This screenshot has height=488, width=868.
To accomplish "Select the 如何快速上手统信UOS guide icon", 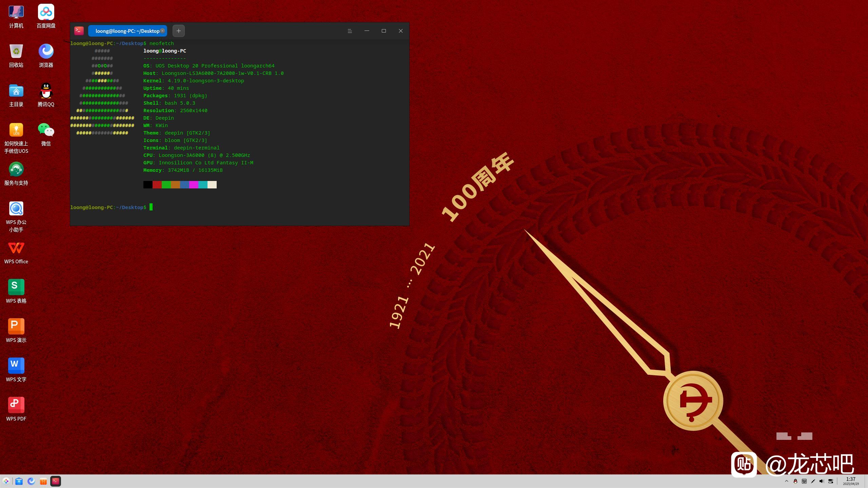I will (16, 138).
